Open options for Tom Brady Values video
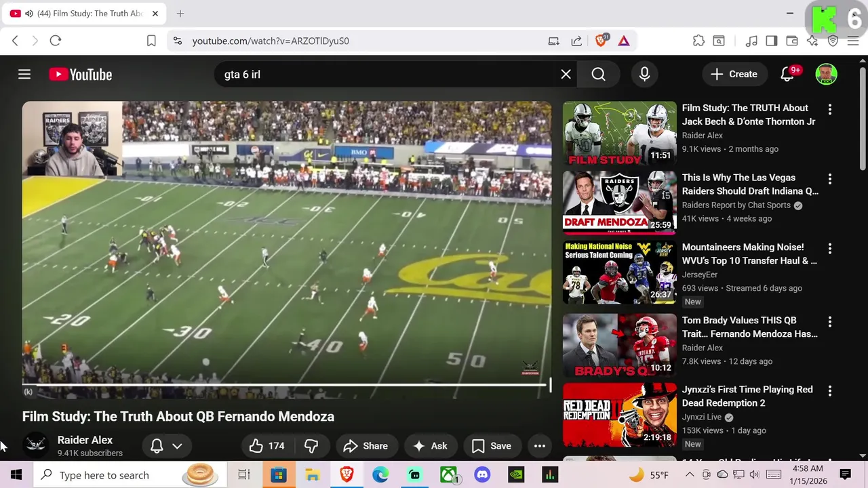868x488 pixels. [829, 321]
